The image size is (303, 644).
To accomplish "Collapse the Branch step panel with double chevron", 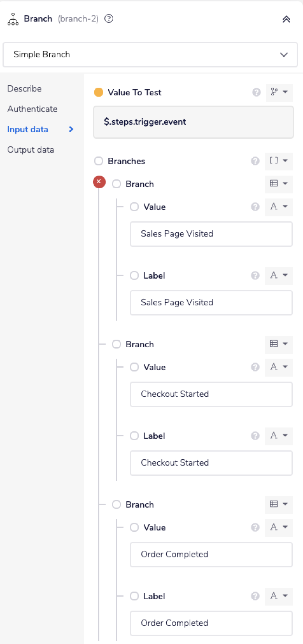I will pyautogui.click(x=286, y=19).
